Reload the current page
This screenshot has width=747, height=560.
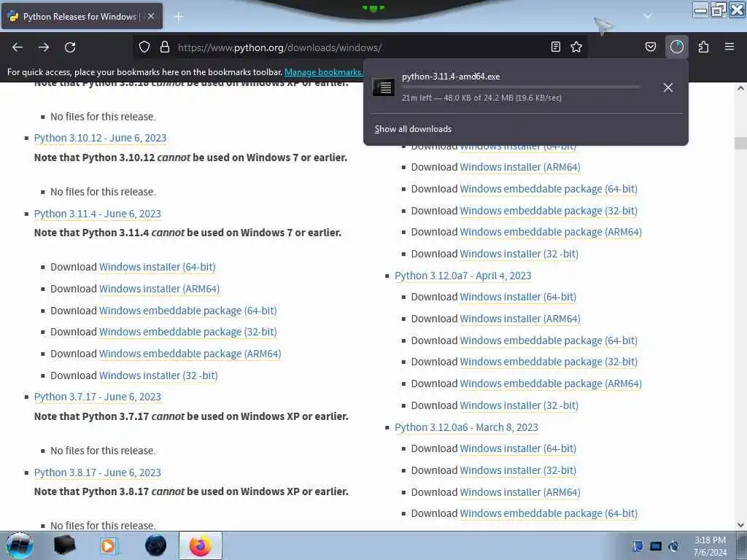click(70, 47)
